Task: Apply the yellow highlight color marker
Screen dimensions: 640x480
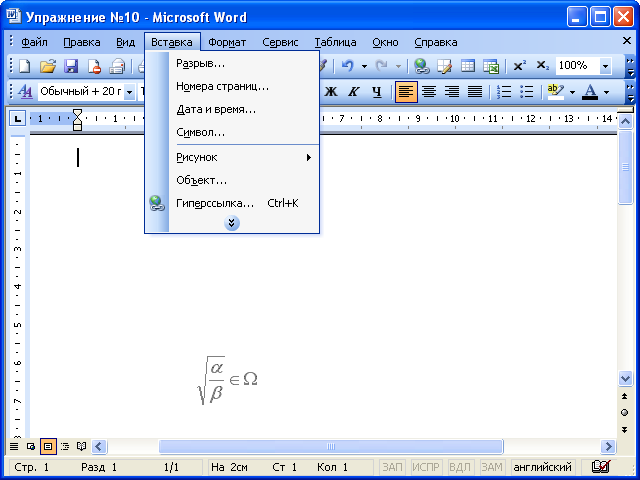Action: [x=556, y=91]
